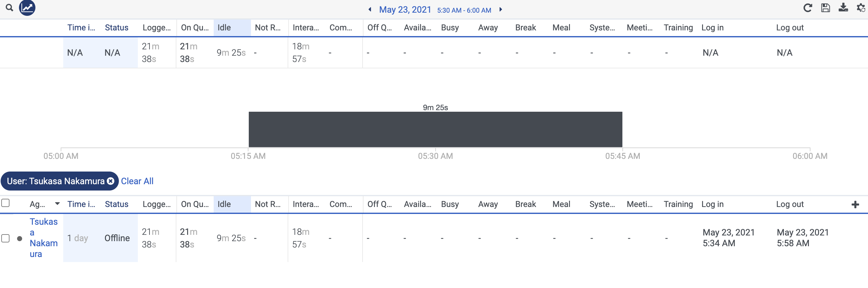Image resolution: width=868 pixels, height=288 pixels.
Task: Open agent Tsukasa Nakamura's detail link
Action: (44, 238)
